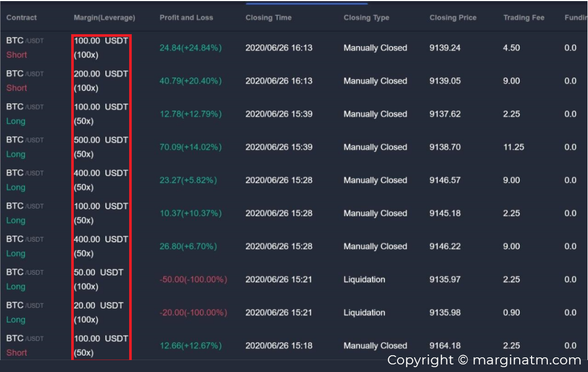This screenshot has width=588, height=372.
Task: Click closing price 9135.98
Action: click(445, 312)
